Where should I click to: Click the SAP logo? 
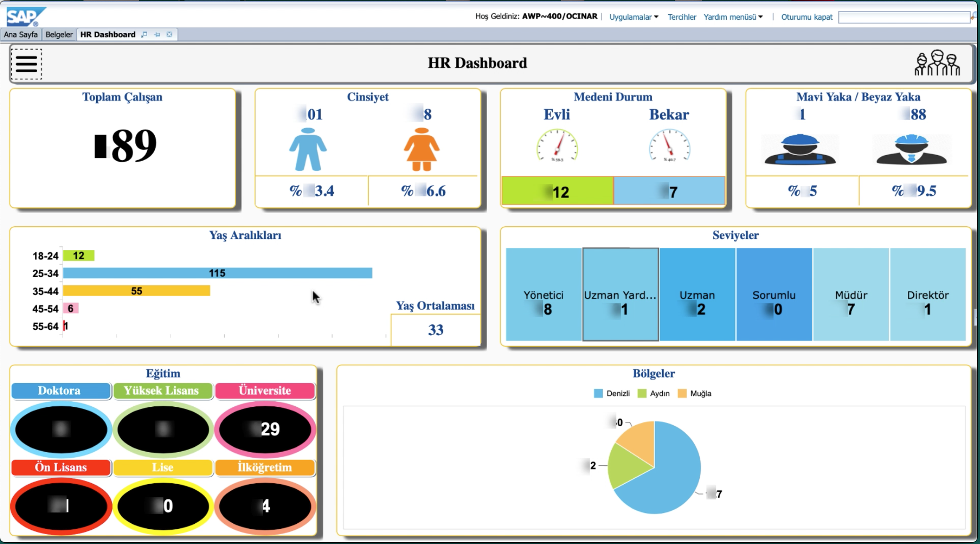pyautogui.click(x=25, y=17)
